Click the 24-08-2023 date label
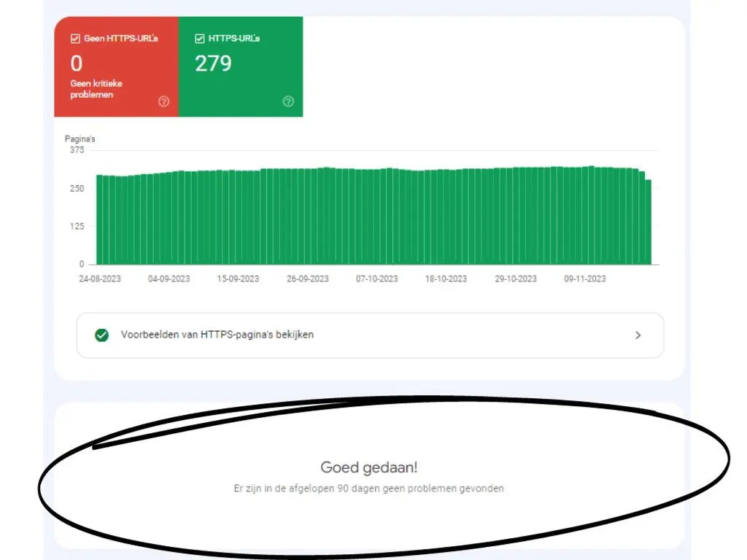The image size is (747, 560). coord(100,279)
